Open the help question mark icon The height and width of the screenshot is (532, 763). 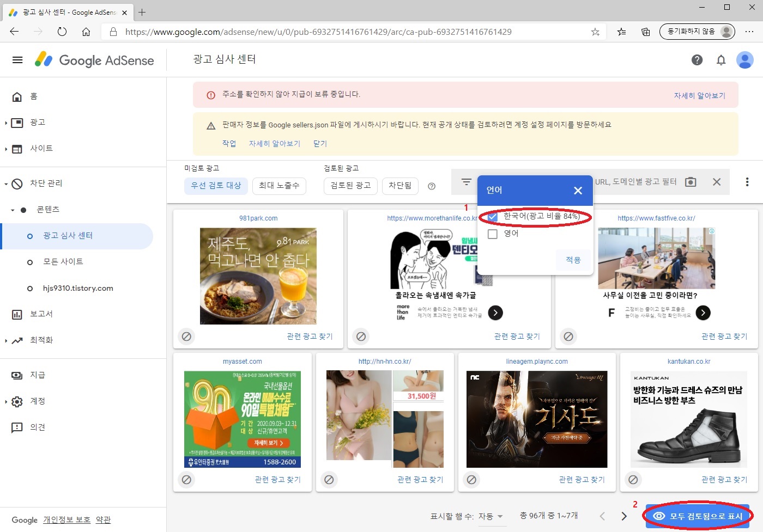coord(697,60)
